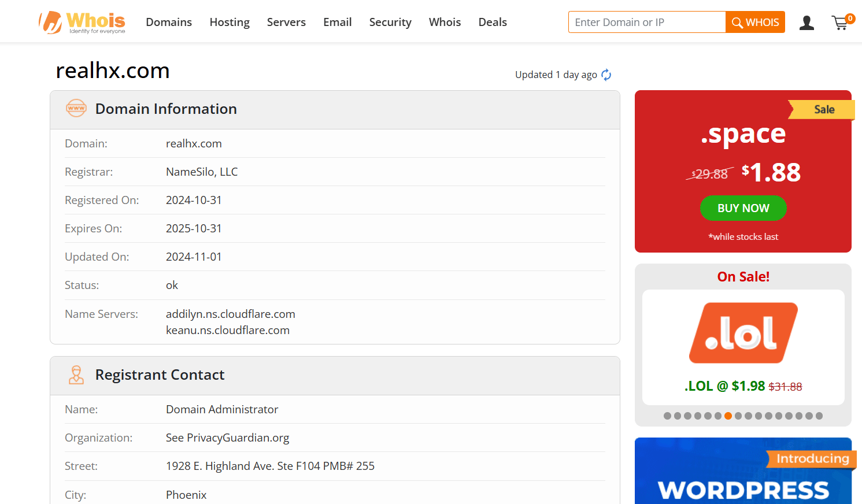The width and height of the screenshot is (862, 504).
Task: Click the See PrivacyGuardian.org organization value
Action: coord(227,438)
